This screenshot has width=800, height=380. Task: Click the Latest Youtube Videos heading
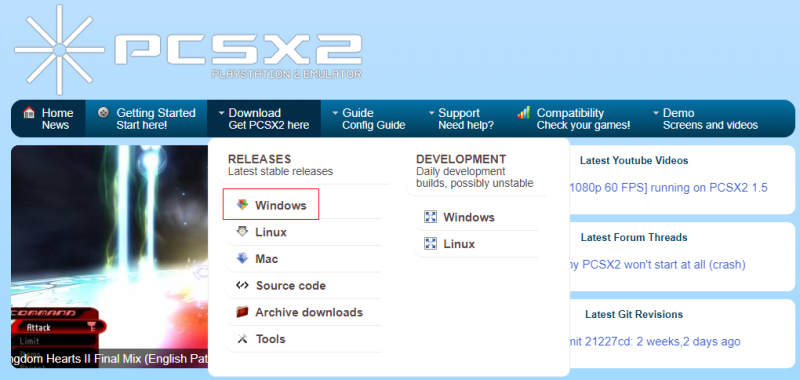click(x=634, y=161)
